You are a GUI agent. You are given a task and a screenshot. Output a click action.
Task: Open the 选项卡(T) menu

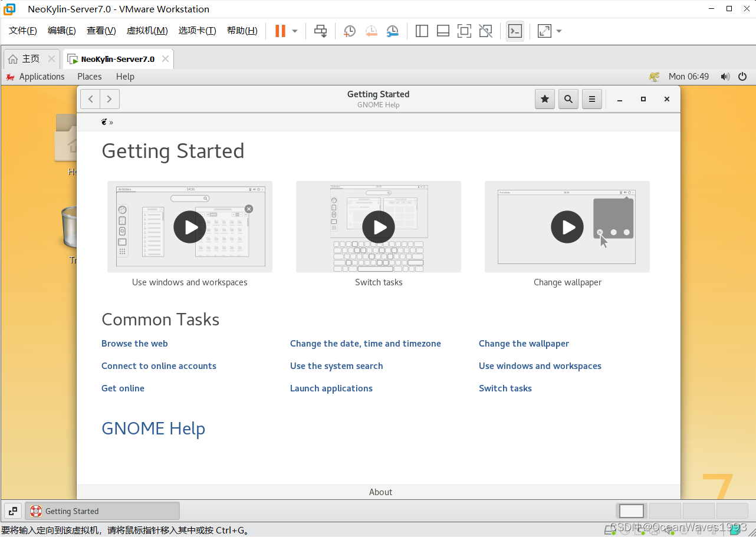[x=198, y=31]
